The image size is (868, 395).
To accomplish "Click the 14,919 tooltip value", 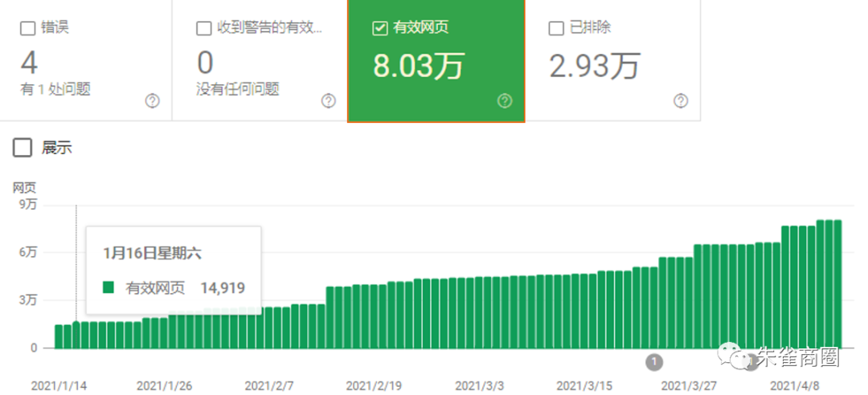I will point(223,287).
